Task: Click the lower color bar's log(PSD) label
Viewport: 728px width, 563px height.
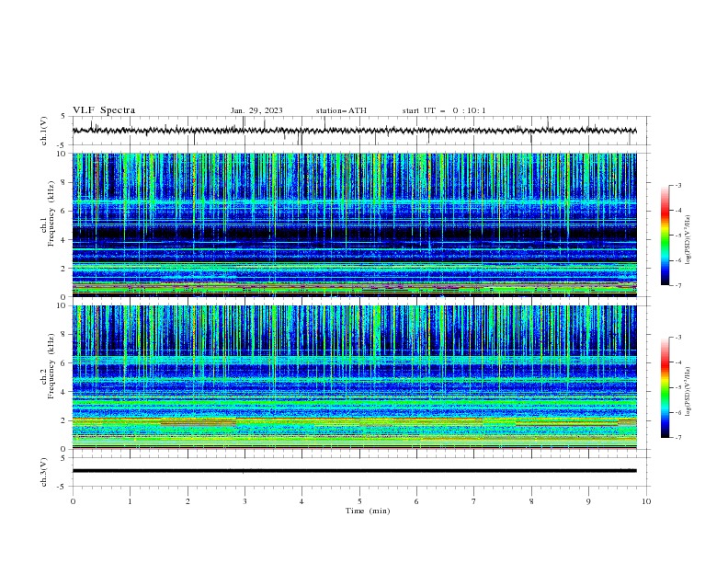Action: 688,392
